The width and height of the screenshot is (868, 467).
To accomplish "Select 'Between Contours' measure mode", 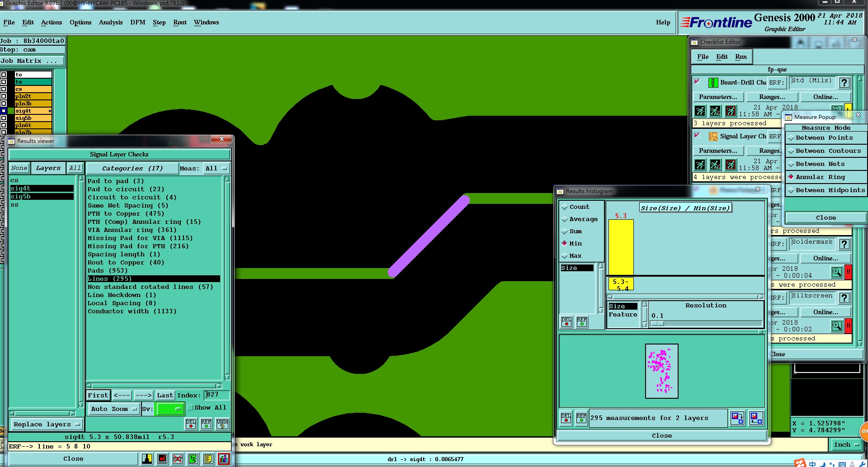I will point(826,151).
